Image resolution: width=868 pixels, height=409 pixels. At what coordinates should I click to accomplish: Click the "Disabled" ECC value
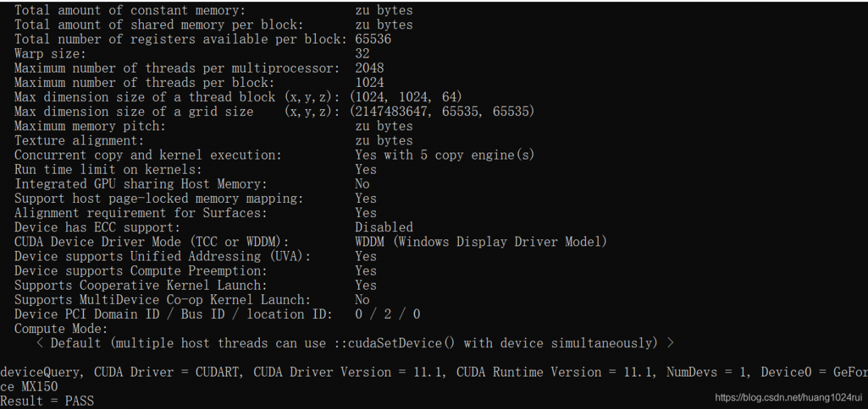(384, 227)
